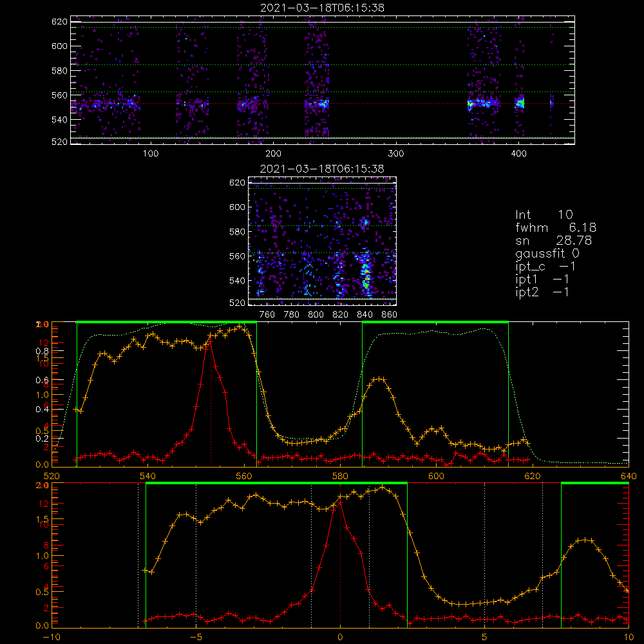Click the 'ipt2 -1' parameter

(542, 292)
